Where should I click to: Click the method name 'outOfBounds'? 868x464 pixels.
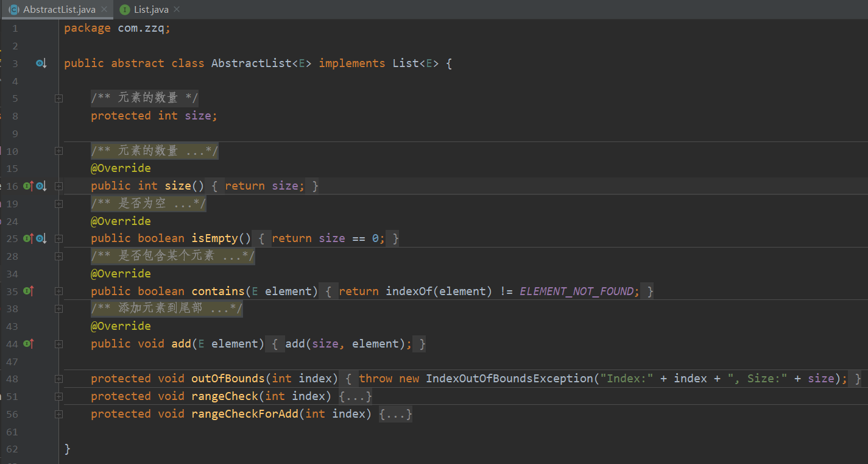(228, 379)
